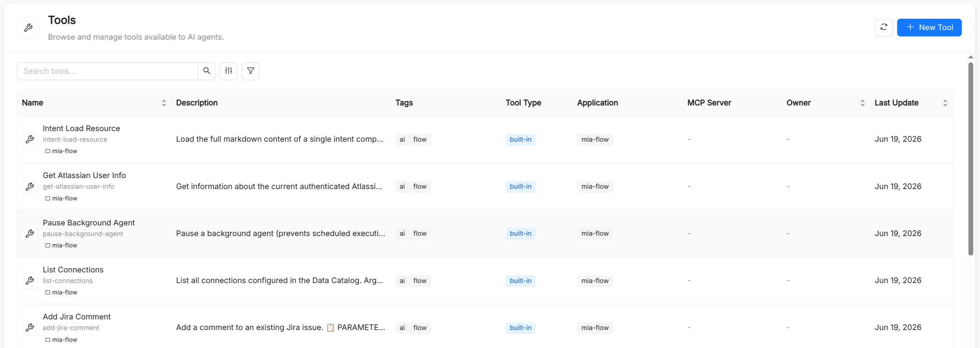Click description starting 'List all connections configured'
Image resolution: width=980 pixels, height=348 pixels.
pyautogui.click(x=280, y=280)
